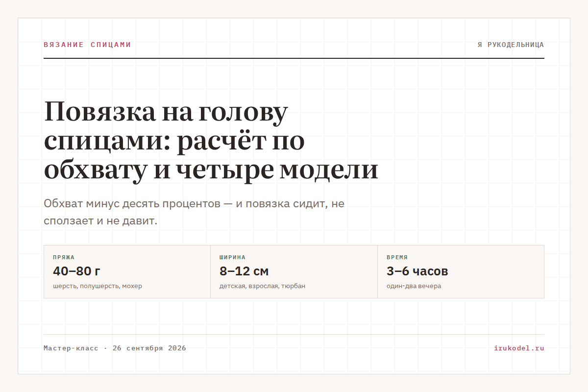The width and height of the screenshot is (588, 392).
Task: Click the text 'шерсть, полушерсть, мохер'
Action: point(98,286)
